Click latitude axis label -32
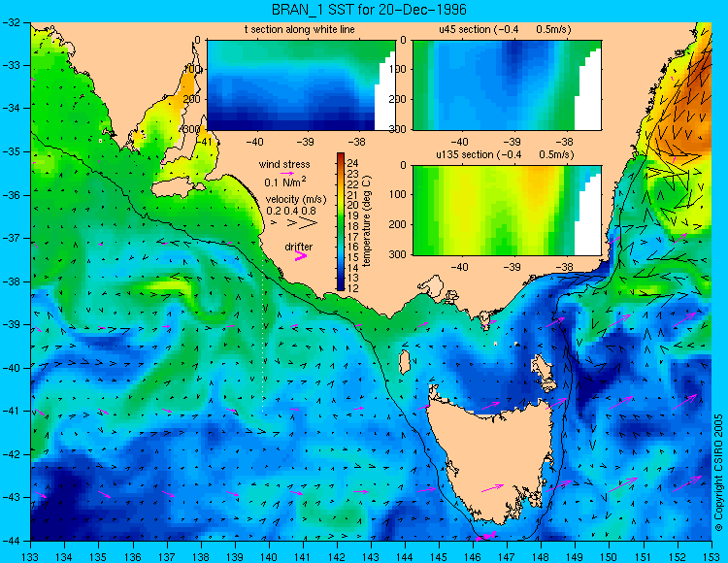This screenshot has width=728, height=563. point(11,22)
